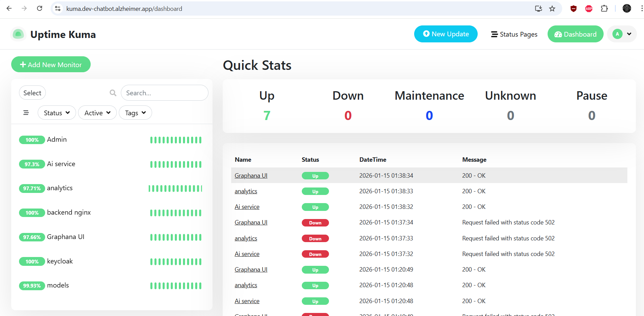Expand the Active filter dropdown
644x316 pixels.
coord(97,113)
